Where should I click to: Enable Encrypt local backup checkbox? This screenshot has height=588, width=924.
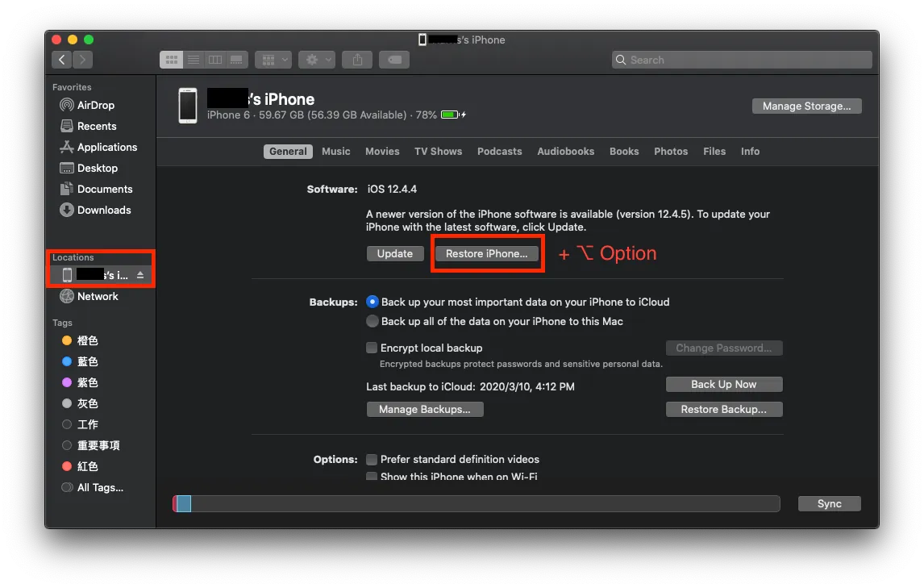click(x=372, y=348)
